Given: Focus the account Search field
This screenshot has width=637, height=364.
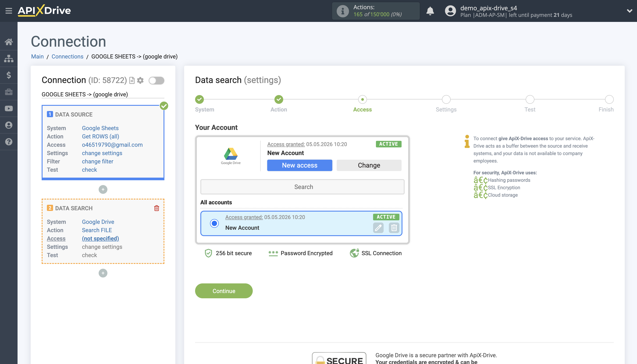Looking at the screenshot, I should (302, 187).
